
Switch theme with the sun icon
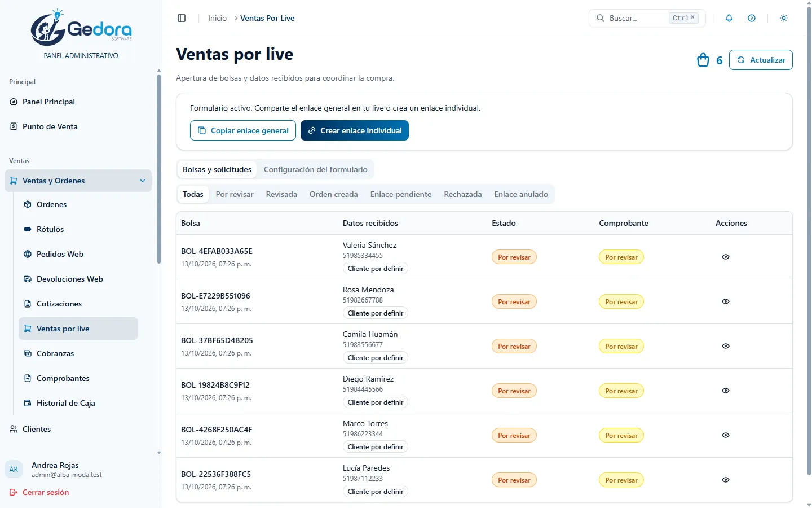784,18
